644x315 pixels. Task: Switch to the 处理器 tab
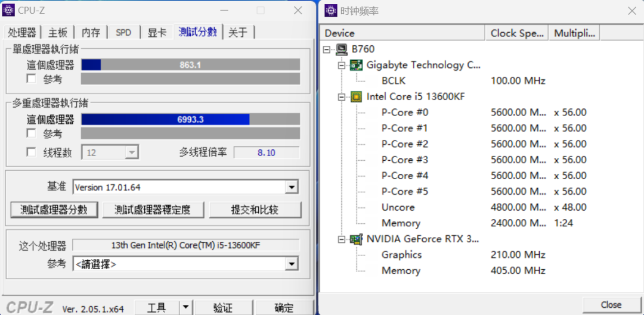[x=22, y=32]
